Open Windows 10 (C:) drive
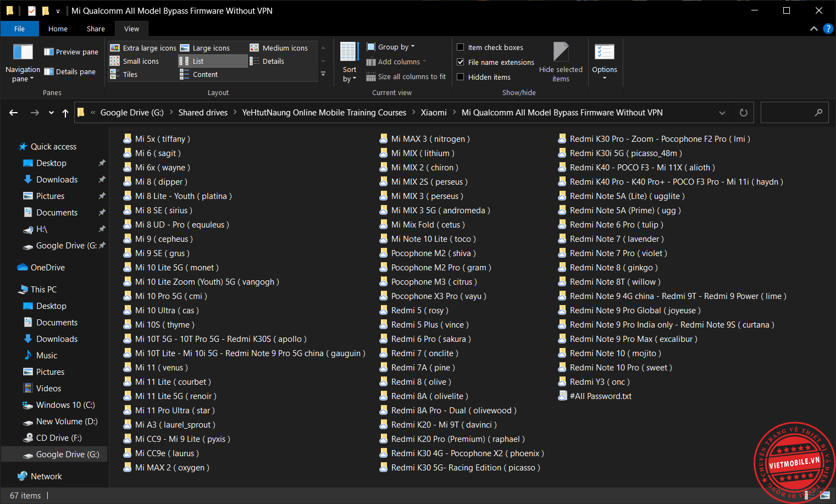This screenshot has width=836, height=504. tap(59, 405)
